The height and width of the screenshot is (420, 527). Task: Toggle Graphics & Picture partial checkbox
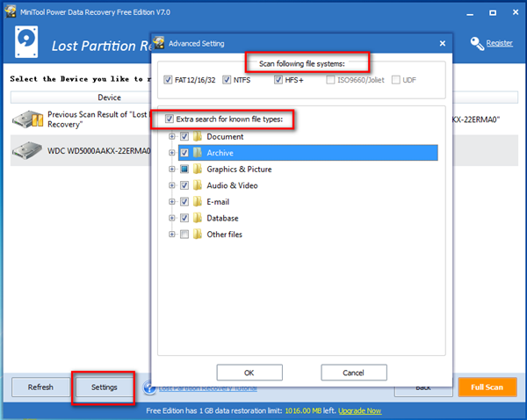click(x=184, y=169)
